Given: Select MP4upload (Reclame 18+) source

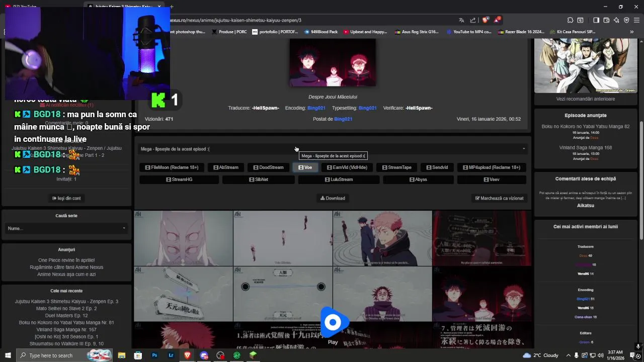Looking at the screenshot, I should tap(492, 167).
